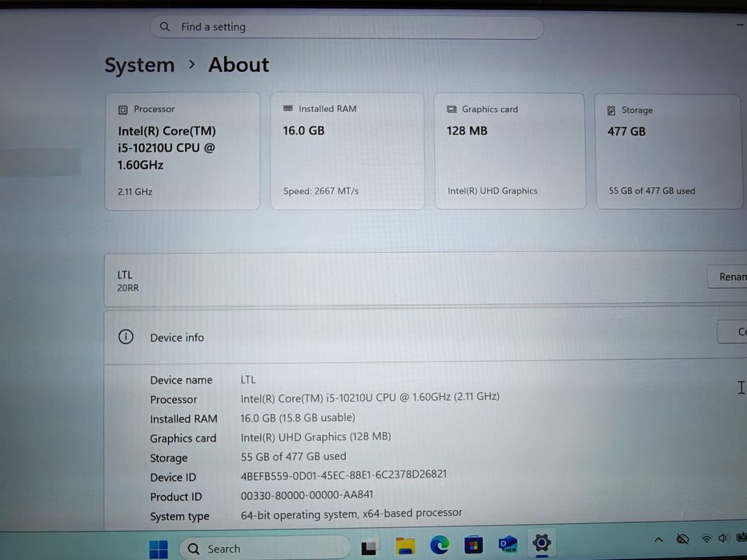Select the Product ID 00330-80000-00000-AA841
747x560 pixels.
[307, 495]
